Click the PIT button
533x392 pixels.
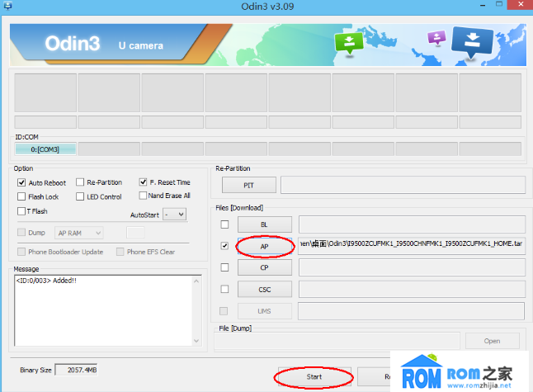(249, 185)
